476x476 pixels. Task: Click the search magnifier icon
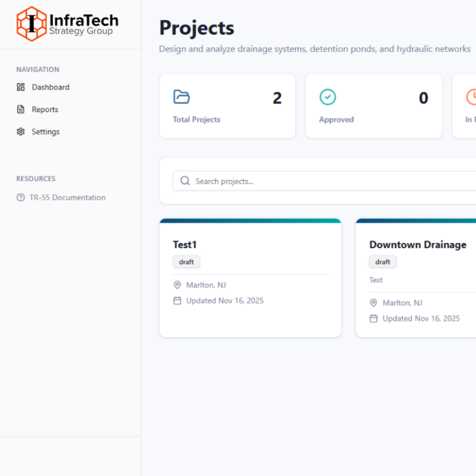tap(185, 181)
